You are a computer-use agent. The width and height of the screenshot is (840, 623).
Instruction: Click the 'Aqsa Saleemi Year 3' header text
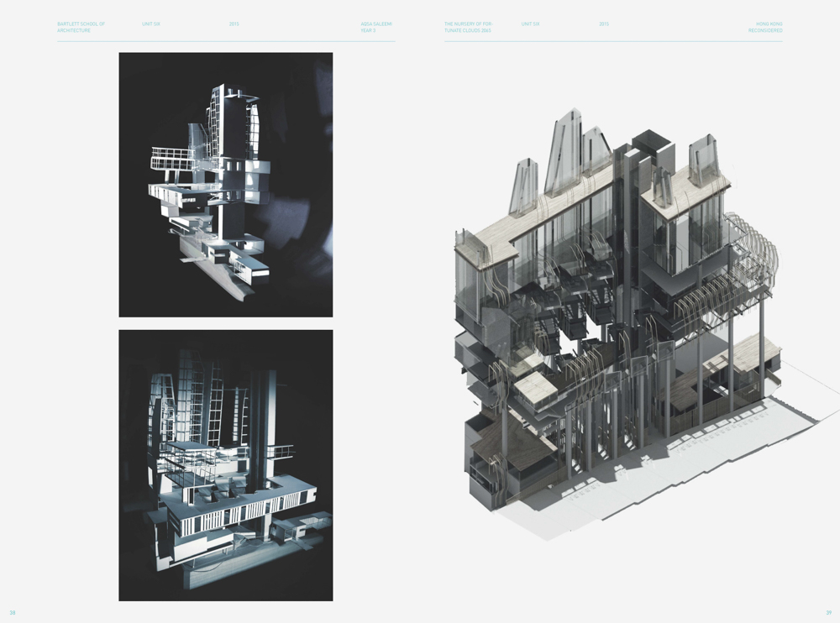point(376,28)
